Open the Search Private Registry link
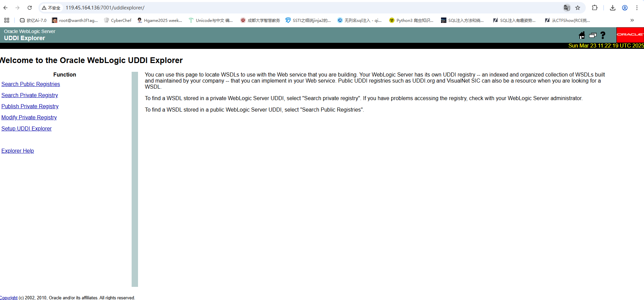This screenshot has width=644, height=300. (x=30, y=95)
